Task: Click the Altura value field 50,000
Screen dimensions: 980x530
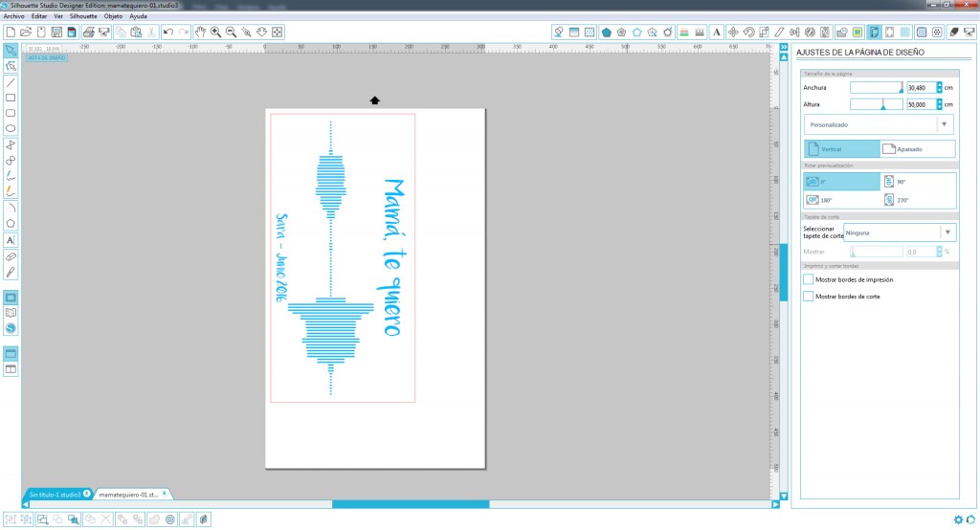Action: tap(921, 104)
